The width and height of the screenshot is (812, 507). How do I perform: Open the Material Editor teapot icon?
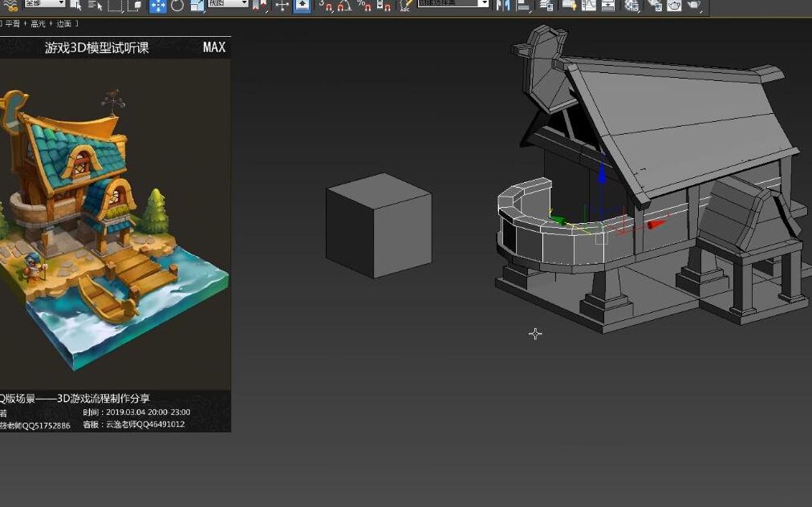pos(632,6)
